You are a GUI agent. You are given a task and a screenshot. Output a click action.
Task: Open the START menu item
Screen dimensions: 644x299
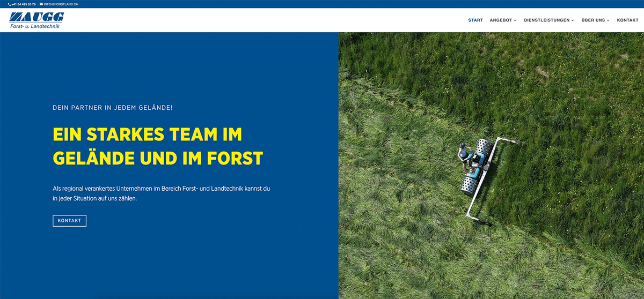coord(475,20)
